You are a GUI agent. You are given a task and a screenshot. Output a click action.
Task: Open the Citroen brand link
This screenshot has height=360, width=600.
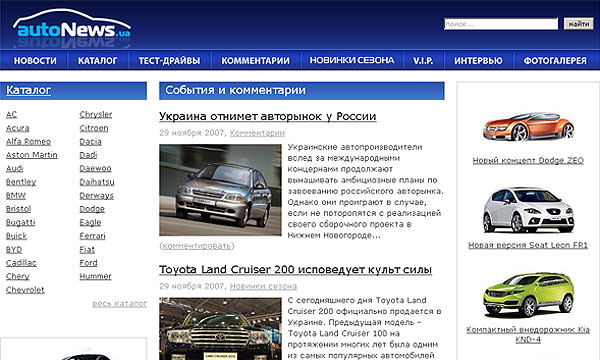(94, 128)
